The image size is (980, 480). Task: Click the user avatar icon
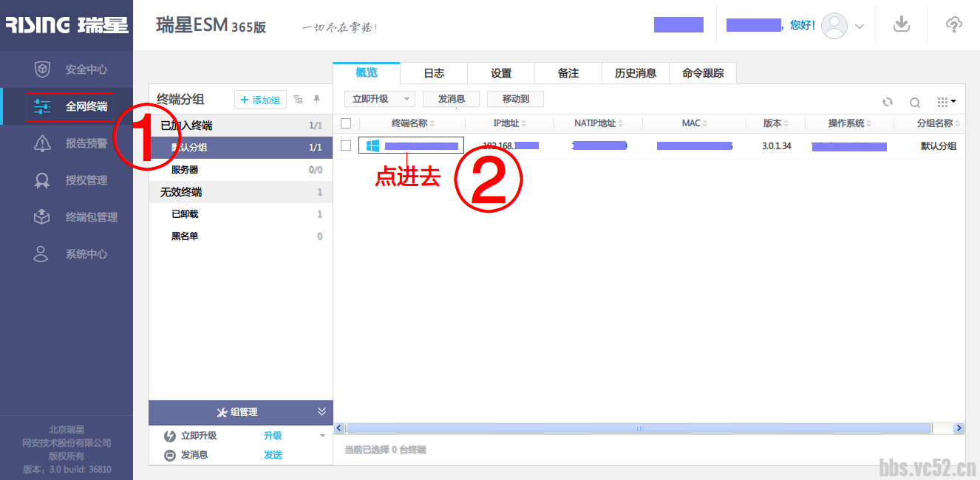[834, 26]
